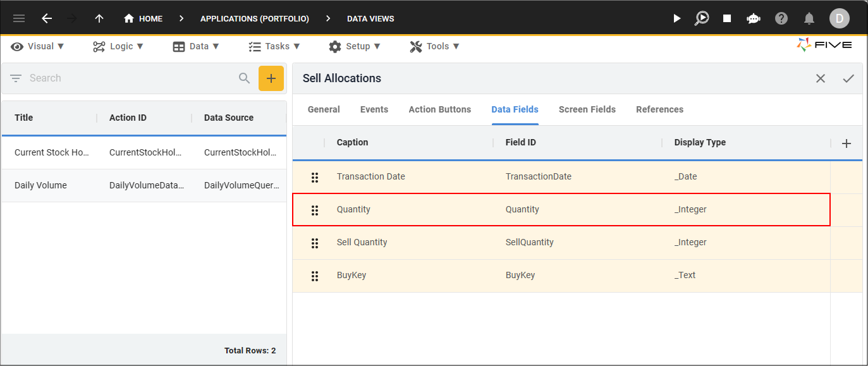This screenshot has width=868, height=366.
Task: Click the debug run inspect icon
Action: coord(702,18)
